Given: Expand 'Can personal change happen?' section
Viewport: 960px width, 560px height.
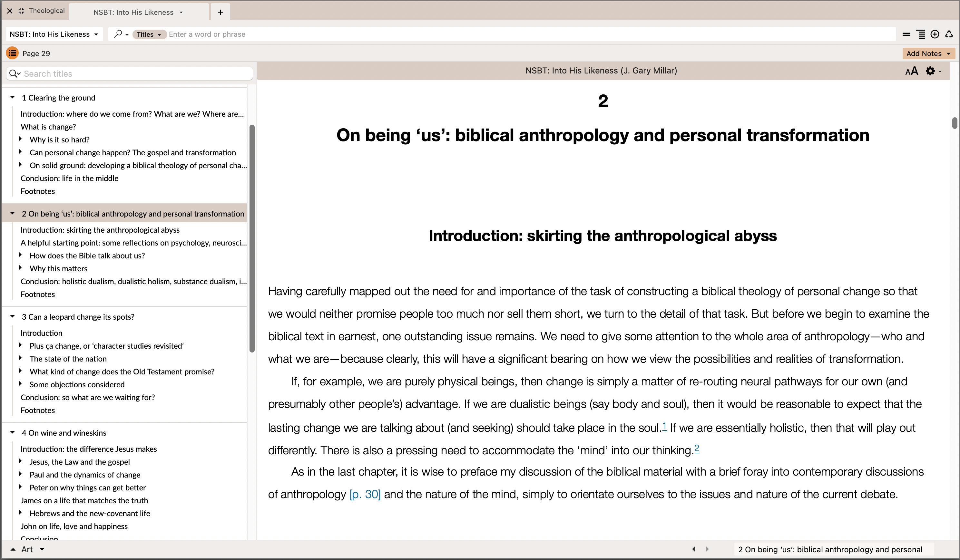Looking at the screenshot, I should pyautogui.click(x=20, y=152).
